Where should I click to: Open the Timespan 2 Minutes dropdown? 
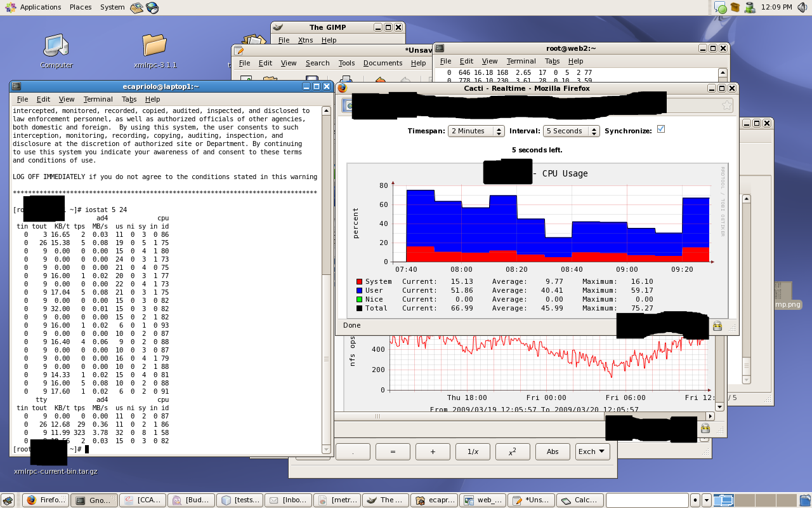pyautogui.click(x=476, y=131)
